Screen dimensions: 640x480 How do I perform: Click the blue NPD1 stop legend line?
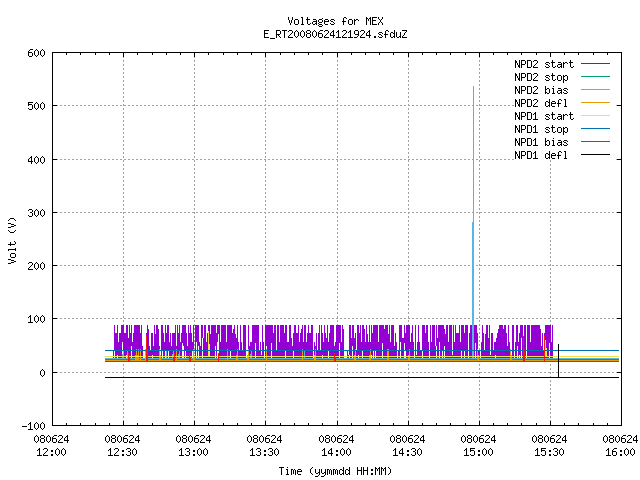point(596,129)
